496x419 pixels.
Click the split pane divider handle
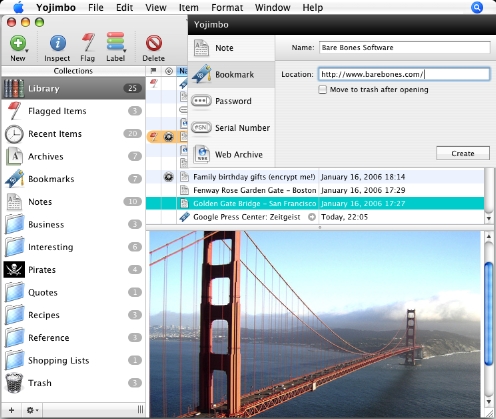coord(320,227)
